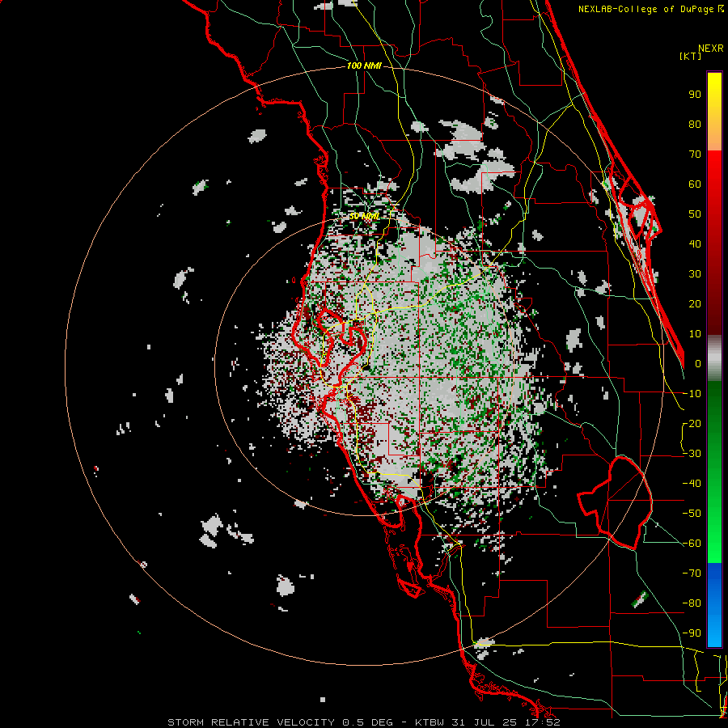The height and width of the screenshot is (728, 728).
Task: Click the Storm Relative Velocity caption text
Action: click(x=364, y=722)
